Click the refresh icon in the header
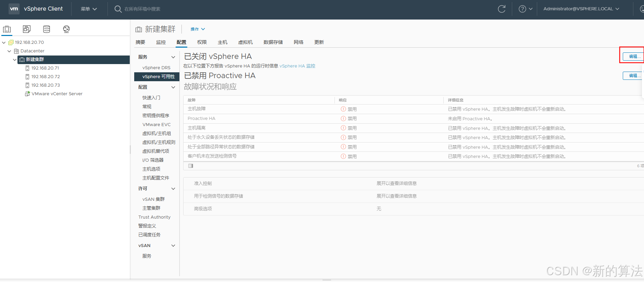This screenshot has width=644, height=282. click(x=502, y=9)
